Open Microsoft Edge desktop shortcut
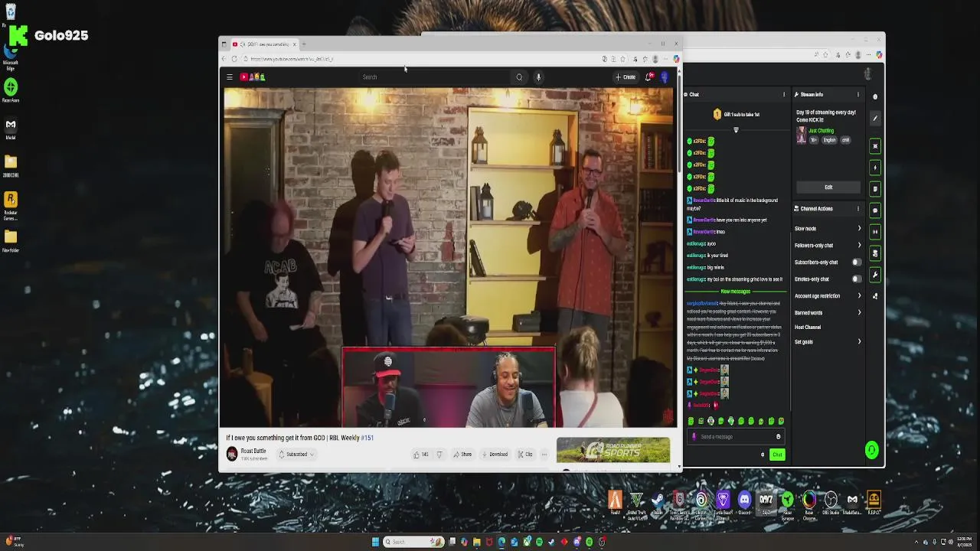Image resolution: width=980 pixels, height=551 pixels. click(11, 57)
